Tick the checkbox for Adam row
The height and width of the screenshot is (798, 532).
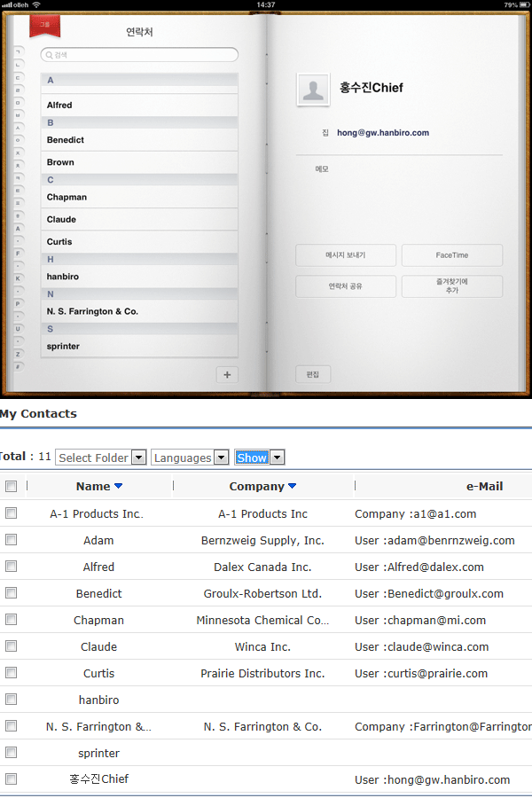pyautogui.click(x=11, y=539)
